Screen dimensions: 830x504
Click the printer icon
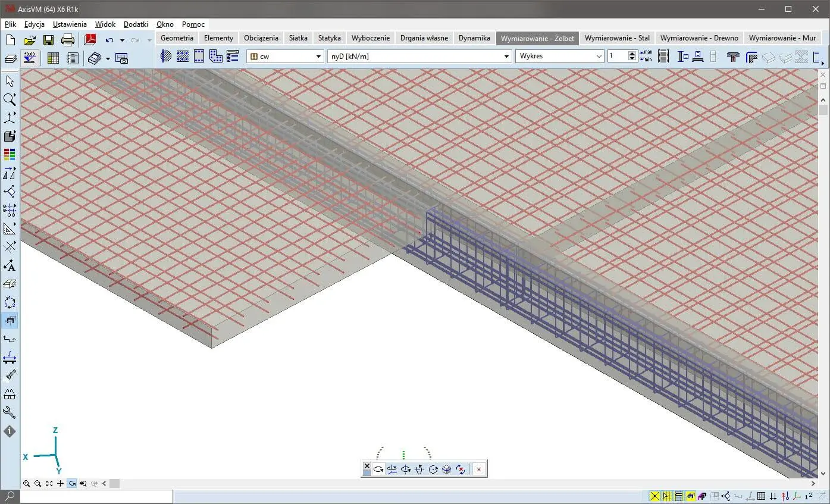[68, 40]
